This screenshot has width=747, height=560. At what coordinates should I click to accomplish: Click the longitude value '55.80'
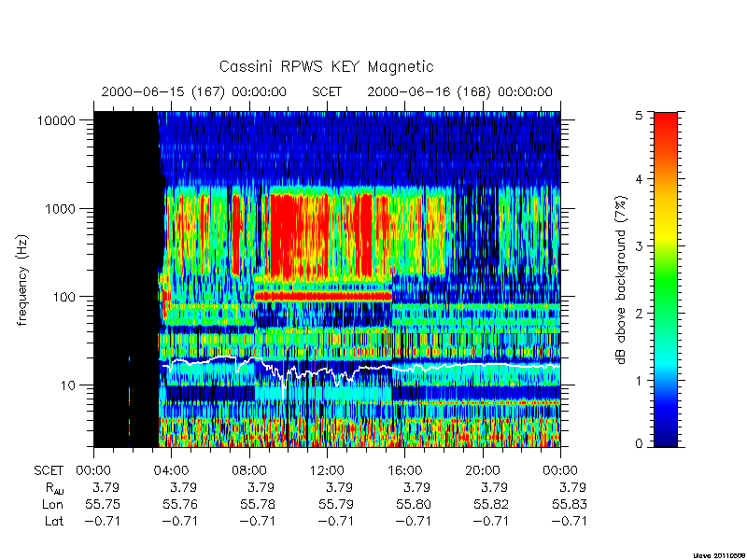[x=414, y=504]
